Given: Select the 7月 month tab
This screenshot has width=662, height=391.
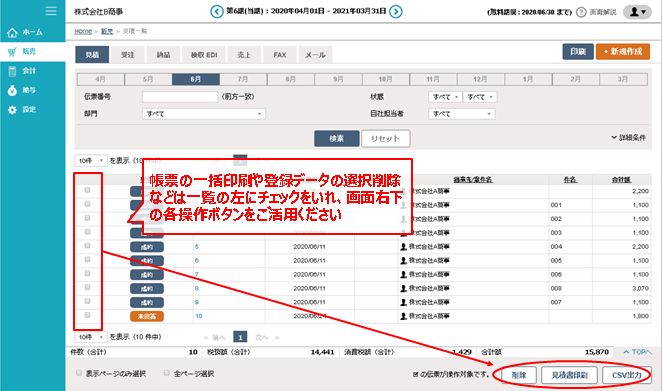Looking at the screenshot, I should pos(243,79).
